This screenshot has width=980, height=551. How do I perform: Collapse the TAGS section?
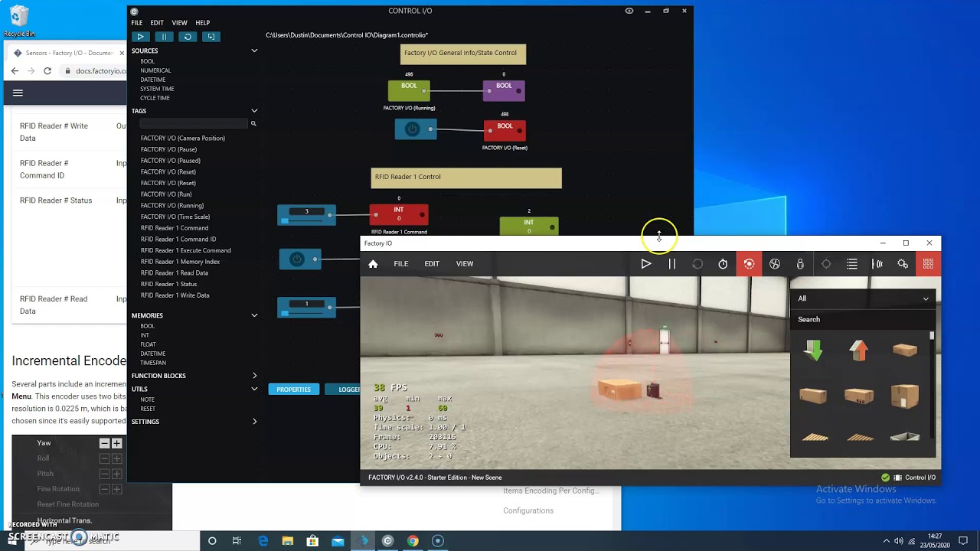(x=254, y=111)
